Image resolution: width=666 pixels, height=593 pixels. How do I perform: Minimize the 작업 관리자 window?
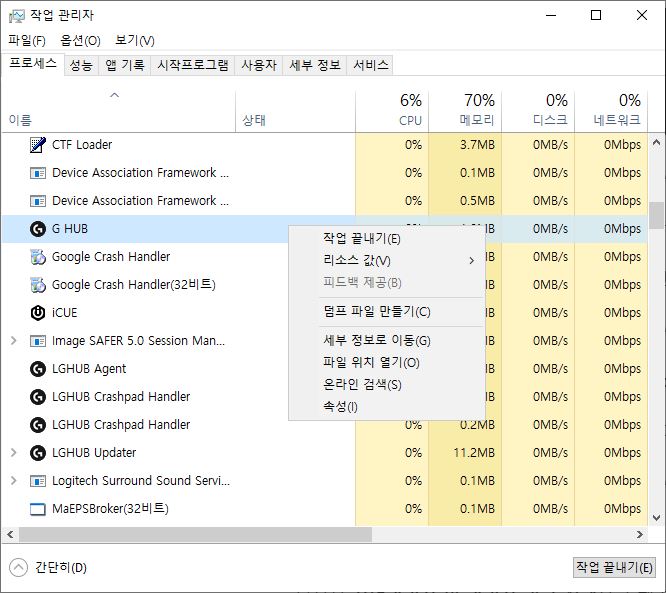(551, 16)
